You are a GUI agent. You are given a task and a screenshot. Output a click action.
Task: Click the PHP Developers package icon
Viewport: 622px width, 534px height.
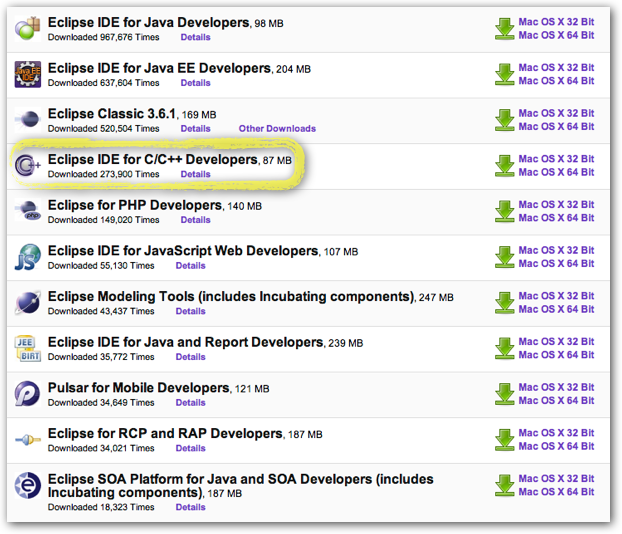(x=28, y=210)
